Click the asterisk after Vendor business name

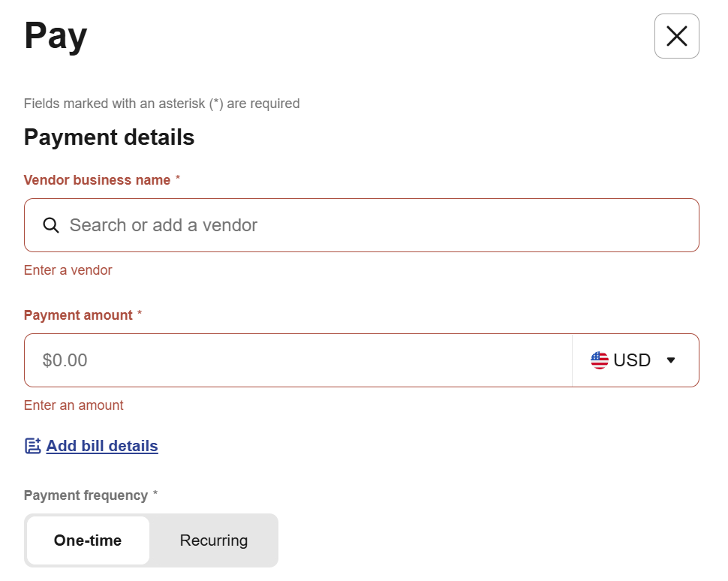point(178,179)
